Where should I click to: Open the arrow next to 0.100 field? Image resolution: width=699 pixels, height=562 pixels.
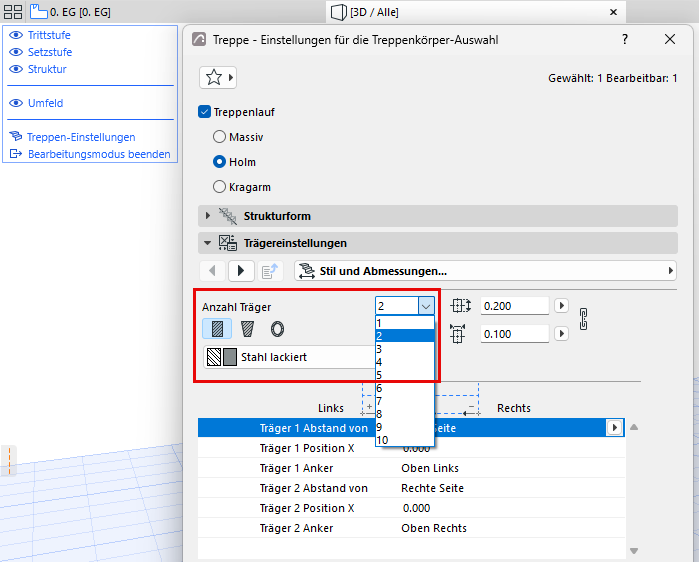pos(562,333)
